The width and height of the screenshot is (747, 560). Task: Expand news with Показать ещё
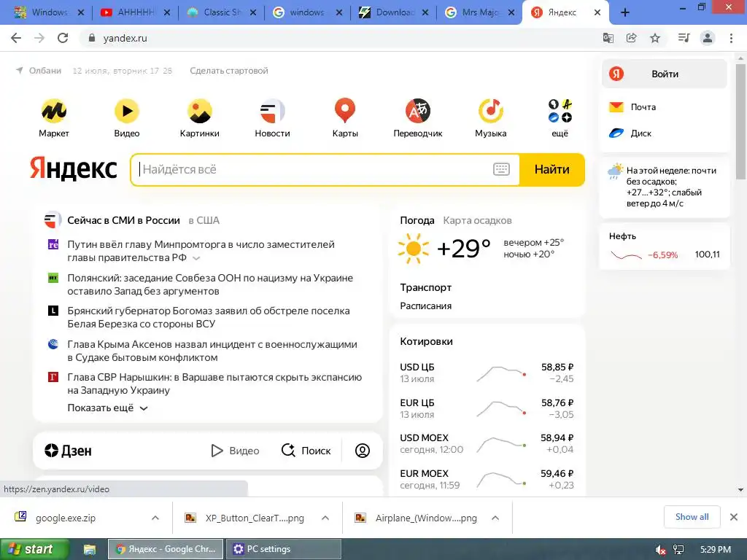click(x=108, y=408)
